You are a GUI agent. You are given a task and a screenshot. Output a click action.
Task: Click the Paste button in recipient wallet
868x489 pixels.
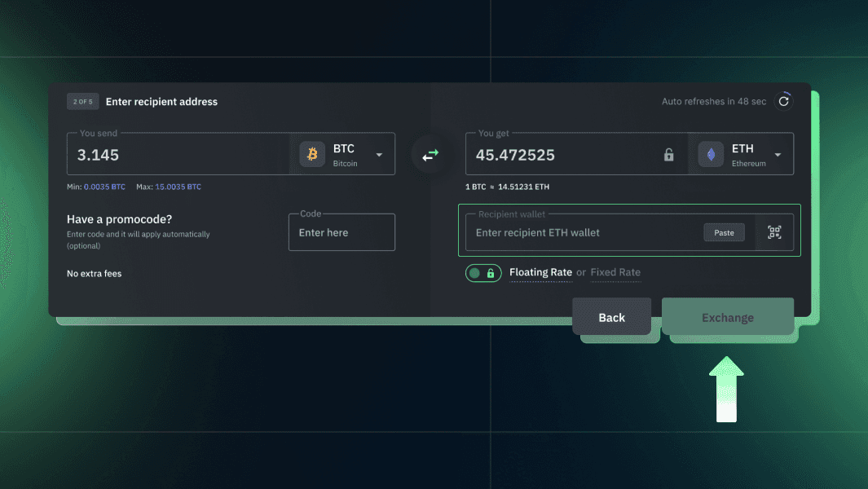click(x=724, y=232)
